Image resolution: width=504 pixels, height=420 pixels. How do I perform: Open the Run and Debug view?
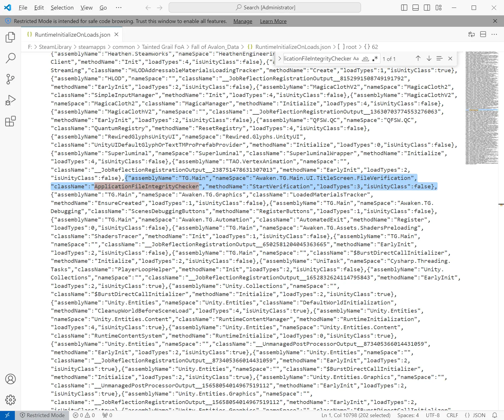tap(10, 100)
